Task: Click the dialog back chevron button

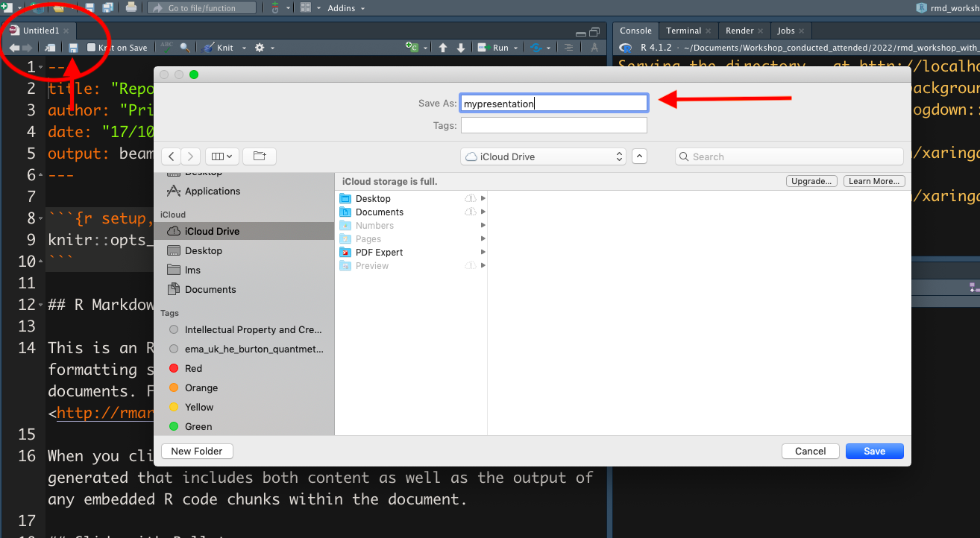Action: pos(172,156)
